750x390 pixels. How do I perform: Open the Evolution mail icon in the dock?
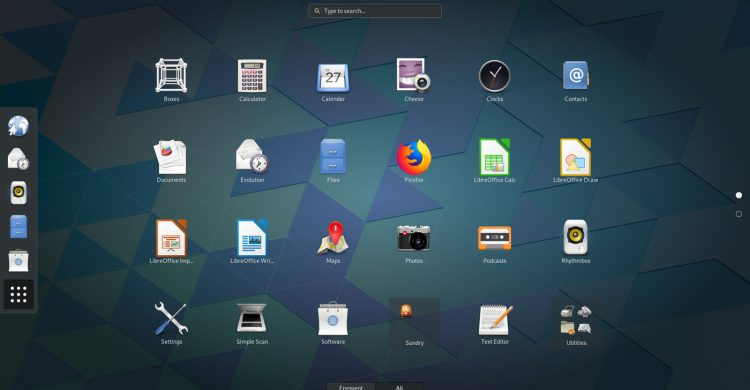pyautogui.click(x=19, y=159)
